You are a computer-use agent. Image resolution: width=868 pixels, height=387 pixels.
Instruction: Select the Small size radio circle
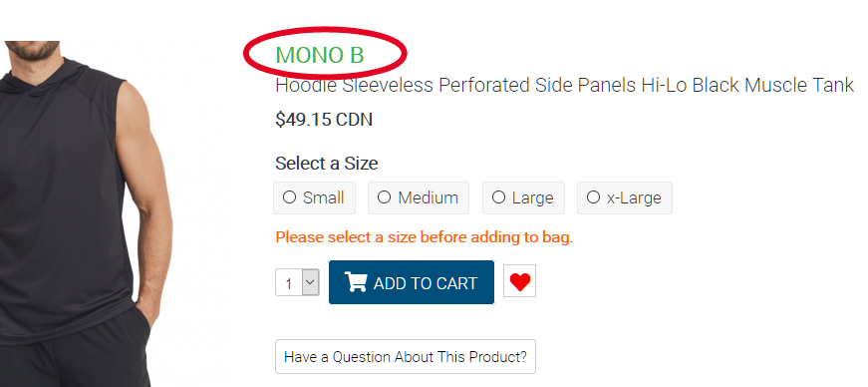click(290, 197)
